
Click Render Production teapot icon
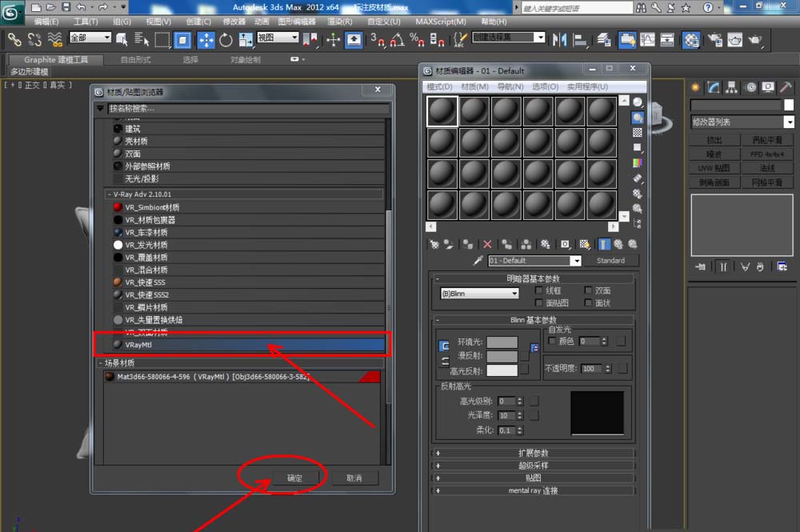coord(755,40)
